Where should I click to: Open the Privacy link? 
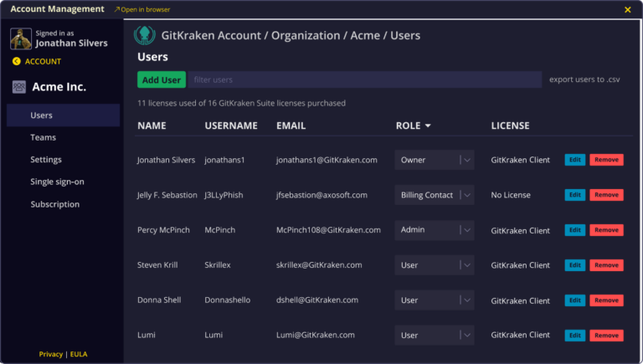pyautogui.click(x=51, y=354)
